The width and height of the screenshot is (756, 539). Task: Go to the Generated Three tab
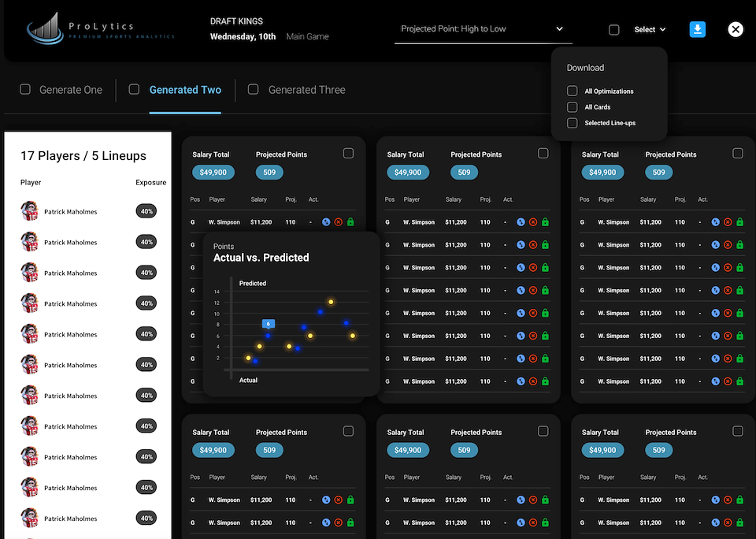pyautogui.click(x=306, y=90)
